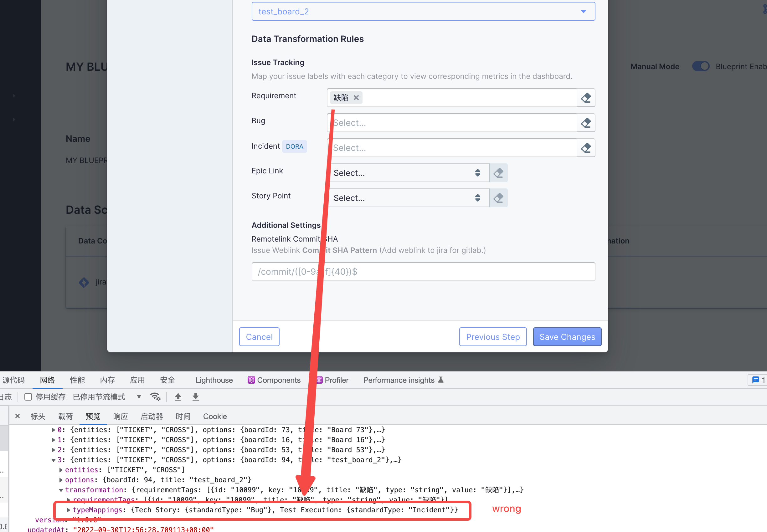
Task: Open the 响应 response tab
Action: (121, 416)
